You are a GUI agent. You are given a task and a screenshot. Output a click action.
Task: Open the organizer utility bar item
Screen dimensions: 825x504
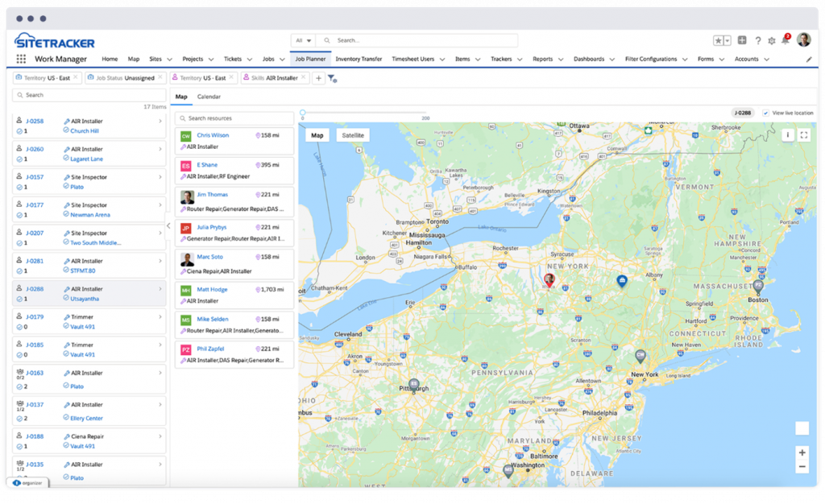pyautogui.click(x=27, y=482)
